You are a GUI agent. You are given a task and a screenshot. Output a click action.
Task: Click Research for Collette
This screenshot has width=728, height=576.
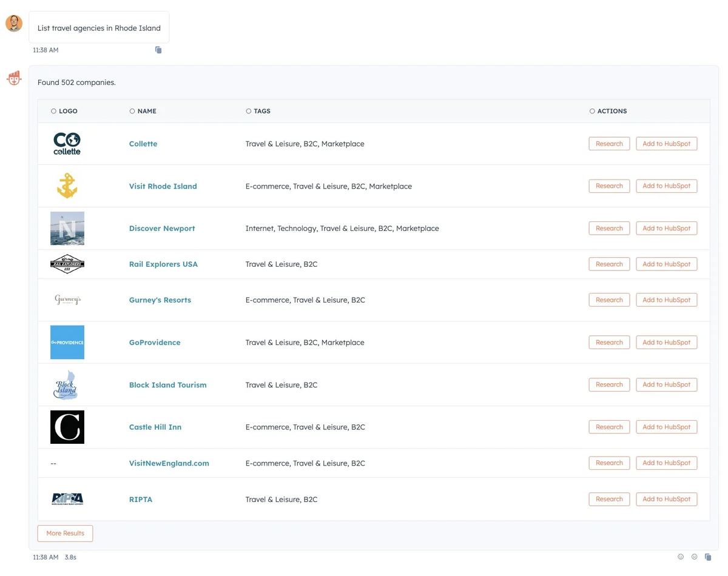609,144
